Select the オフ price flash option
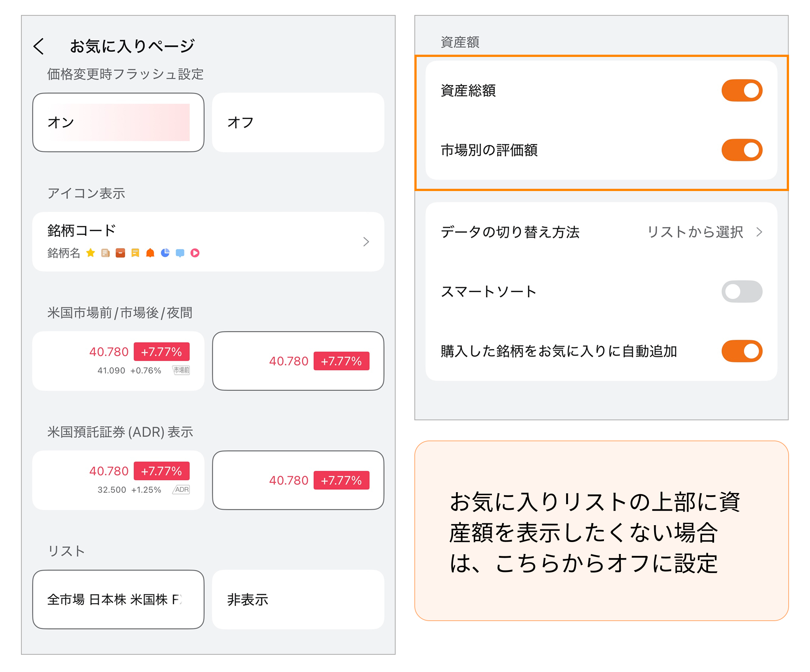 [298, 122]
